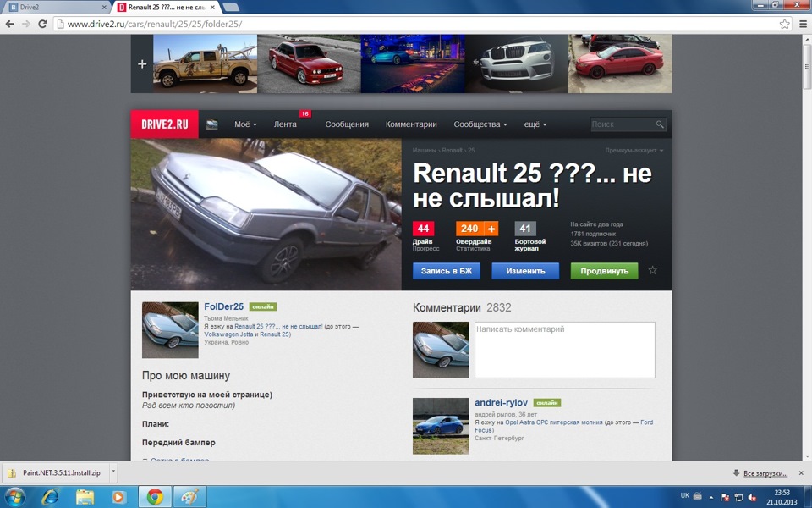
Task: Click the Запись в БЖ button
Action: (447, 271)
